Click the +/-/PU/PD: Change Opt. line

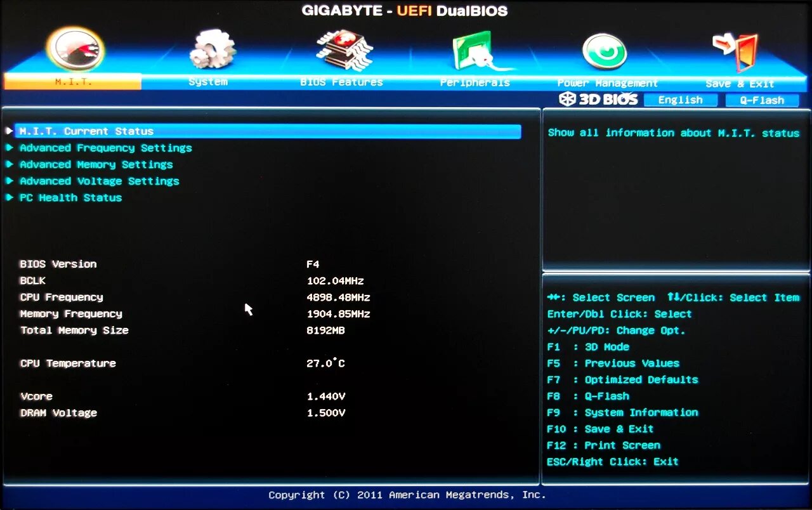[x=616, y=330]
